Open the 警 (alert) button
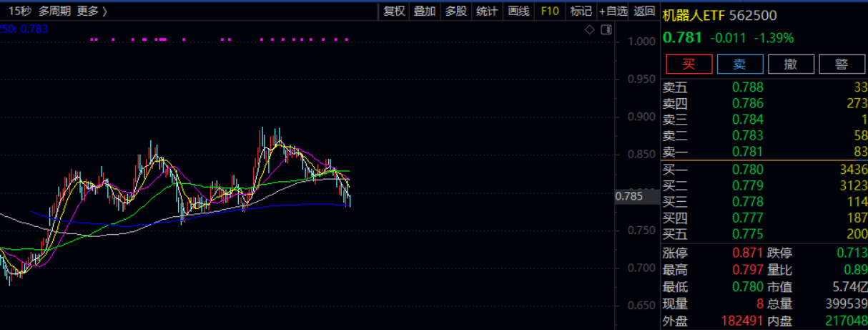 [x=842, y=64]
